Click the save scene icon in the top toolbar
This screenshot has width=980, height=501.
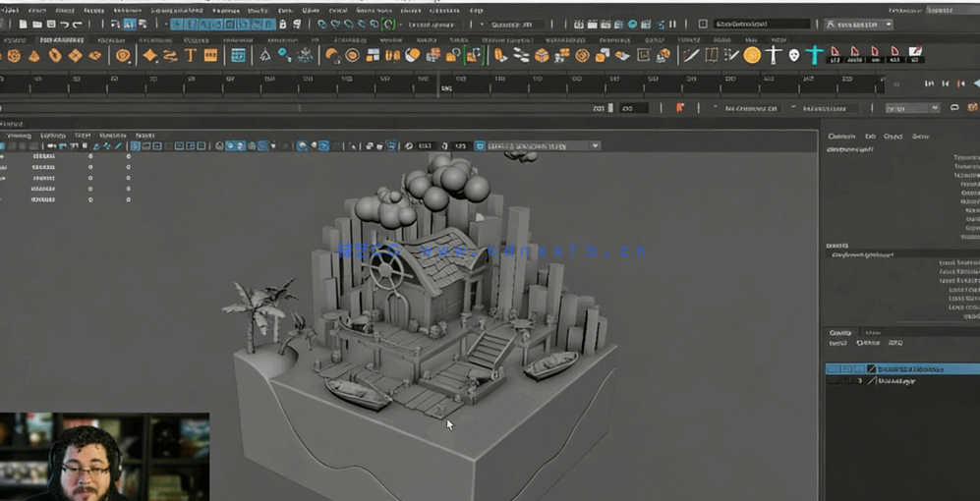point(49,24)
